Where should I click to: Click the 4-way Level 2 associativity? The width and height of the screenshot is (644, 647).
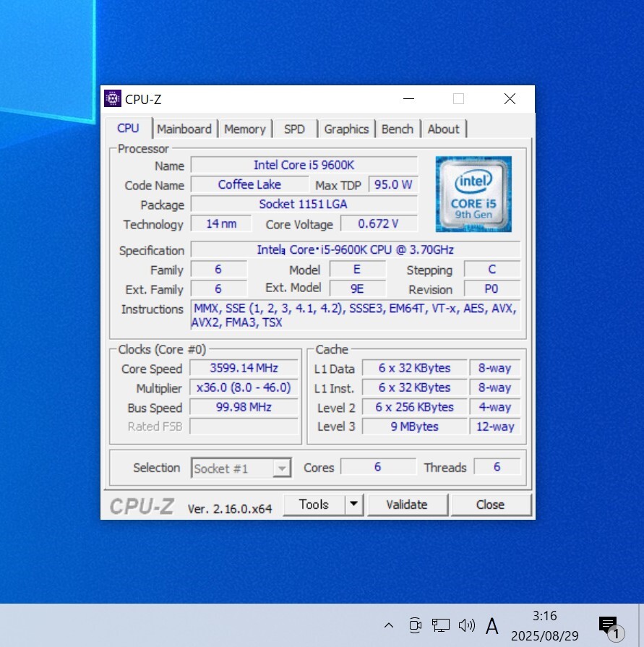click(x=495, y=407)
